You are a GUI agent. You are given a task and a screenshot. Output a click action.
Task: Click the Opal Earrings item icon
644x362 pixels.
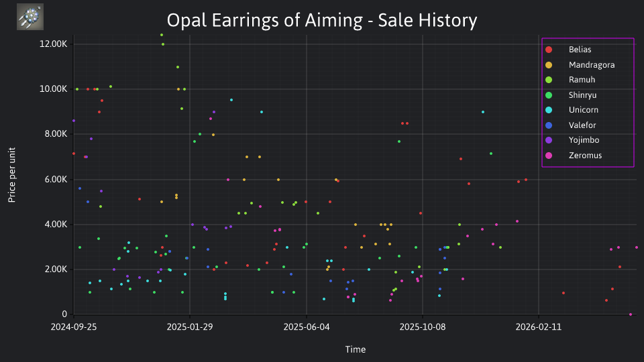[x=30, y=17]
